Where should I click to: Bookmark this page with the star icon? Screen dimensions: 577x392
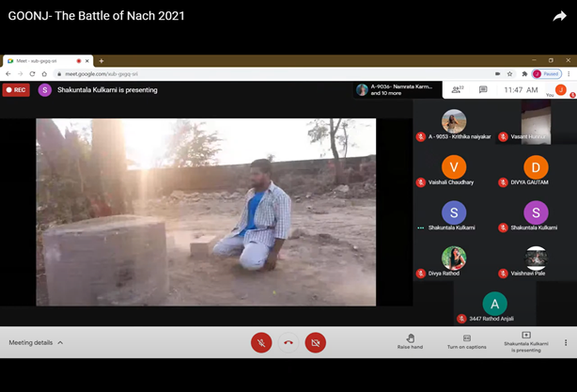pos(509,74)
